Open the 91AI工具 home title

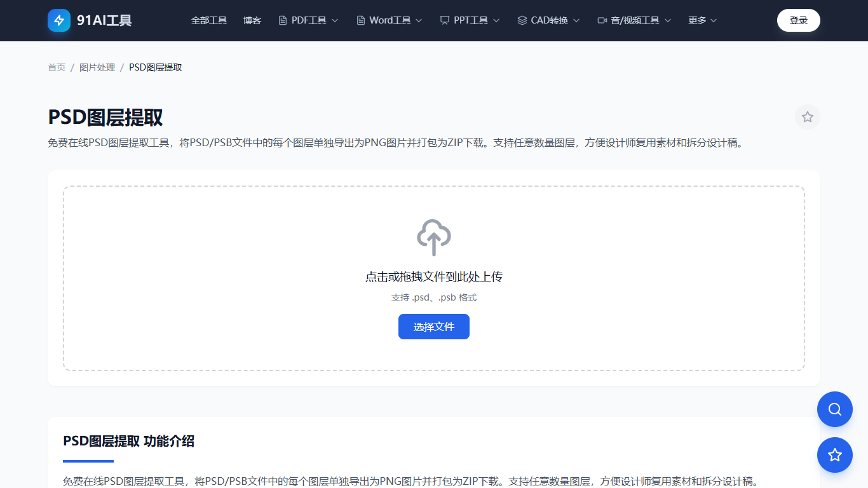(104, 20)
